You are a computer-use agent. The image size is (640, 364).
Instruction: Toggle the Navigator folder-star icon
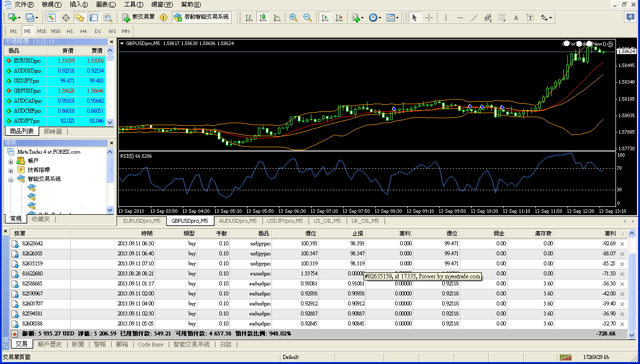[x=79, y=18]
